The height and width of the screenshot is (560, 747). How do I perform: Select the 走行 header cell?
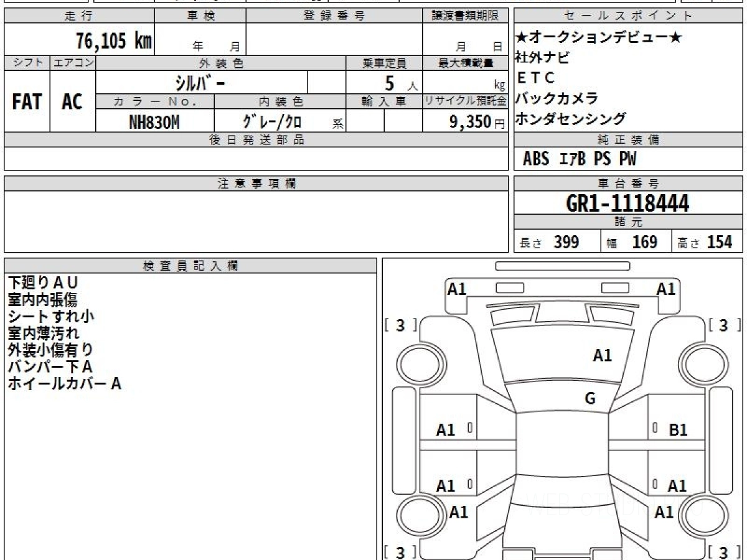79,16
